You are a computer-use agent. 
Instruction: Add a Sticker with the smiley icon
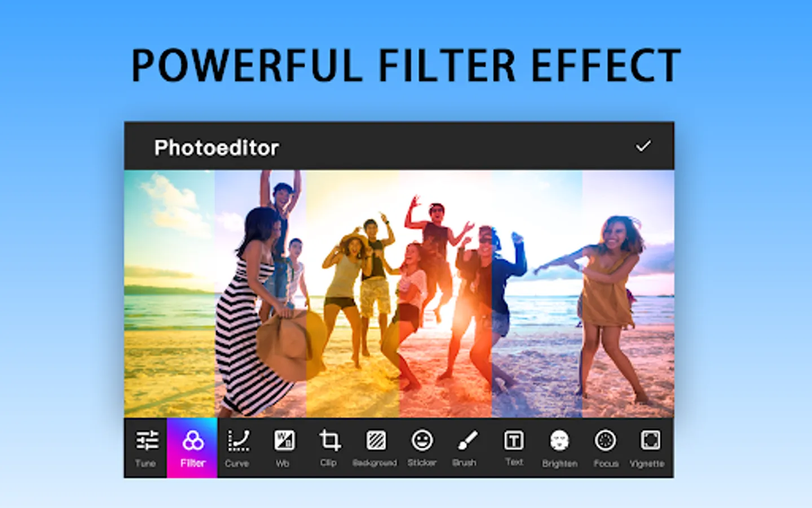point(422,448)
